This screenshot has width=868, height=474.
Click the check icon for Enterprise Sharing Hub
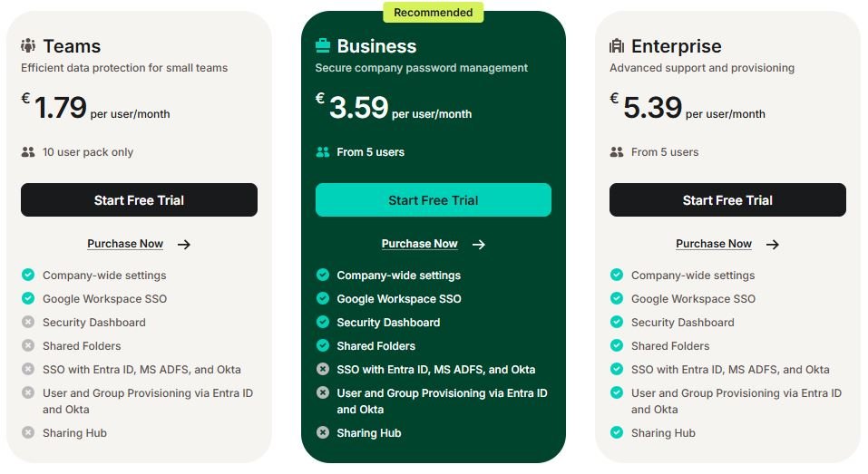[617, 432]
